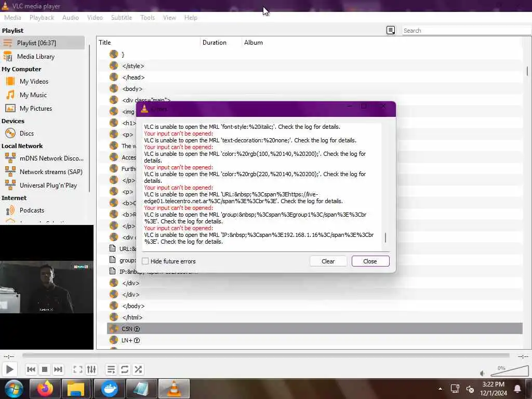
Task: Open the taskbar clock and date
Action: (494, 389)
